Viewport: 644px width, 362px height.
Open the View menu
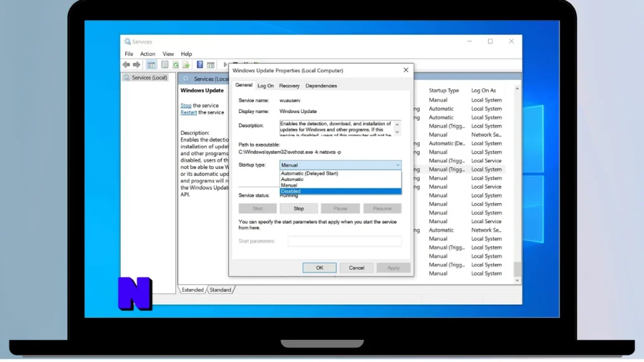168,54
